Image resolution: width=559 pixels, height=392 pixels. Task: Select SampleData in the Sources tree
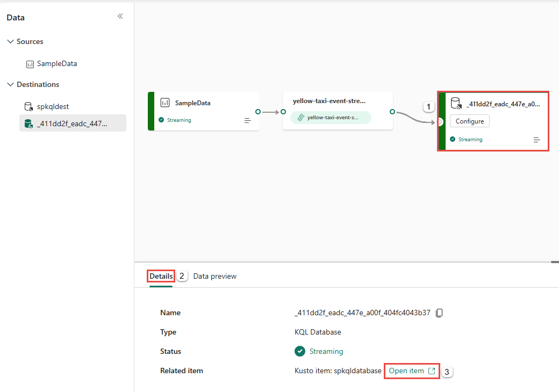(56, 63)
